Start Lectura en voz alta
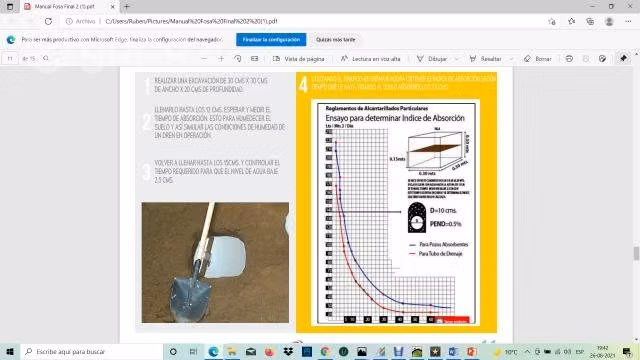This screenshot has width=640, height=360. 371,59
